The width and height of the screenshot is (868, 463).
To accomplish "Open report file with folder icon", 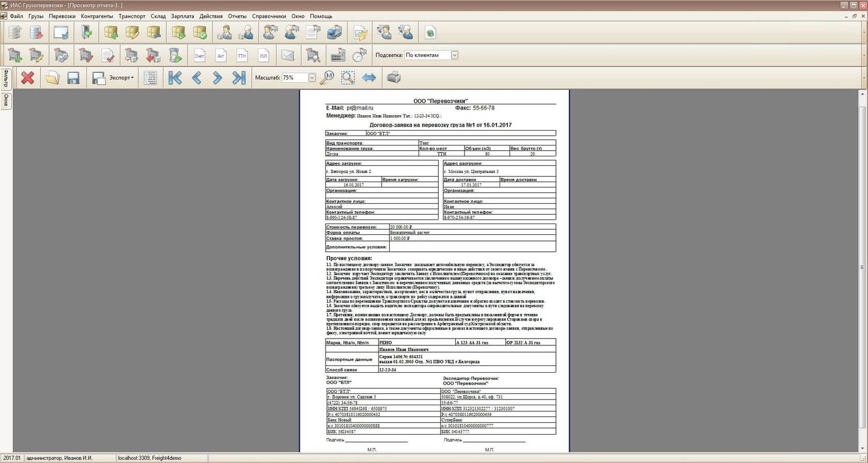I will coord(52,77).
